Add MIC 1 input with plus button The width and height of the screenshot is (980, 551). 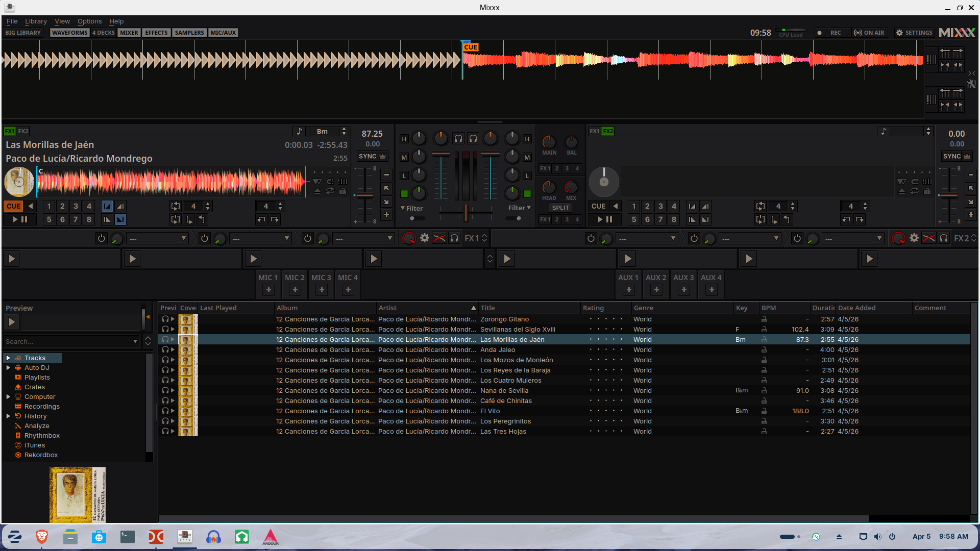[268, 290]
